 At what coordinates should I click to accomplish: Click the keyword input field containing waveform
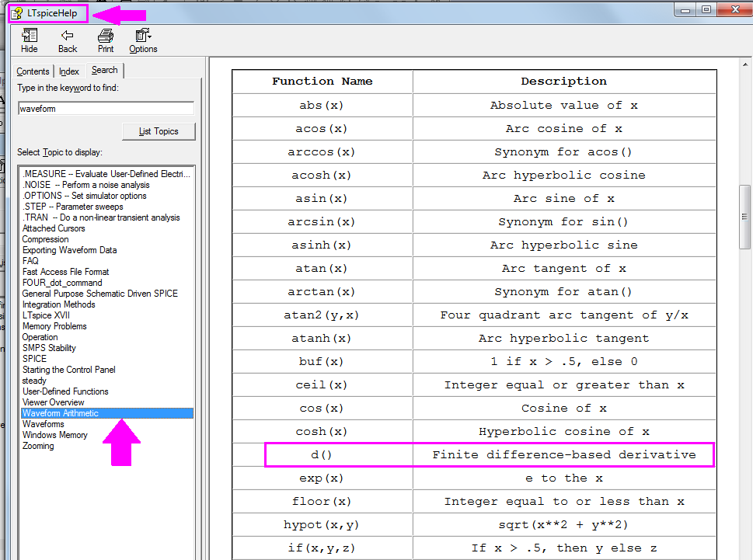[x=106, y=109]
